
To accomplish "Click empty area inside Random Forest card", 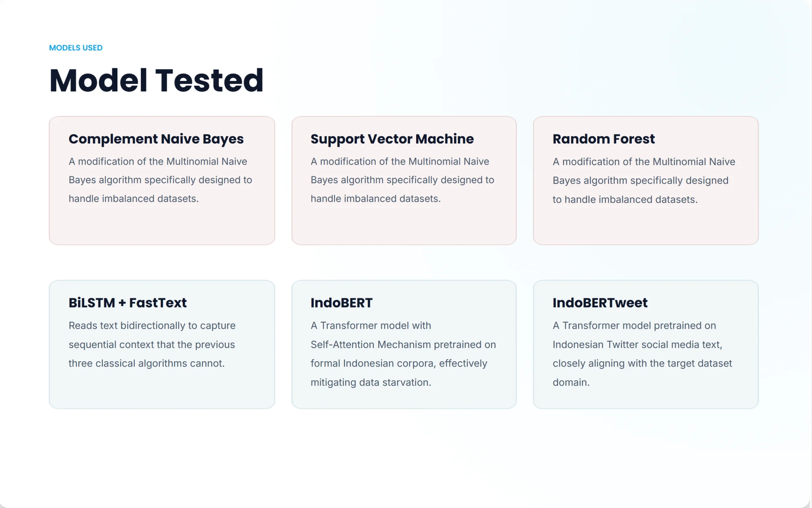I will 646,226.
